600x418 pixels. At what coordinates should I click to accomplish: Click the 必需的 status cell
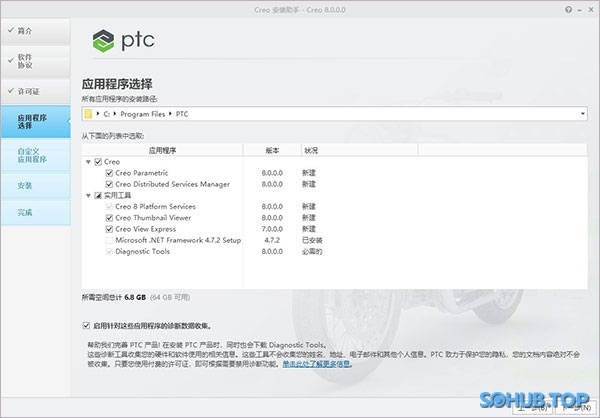(x=312, y=251)
